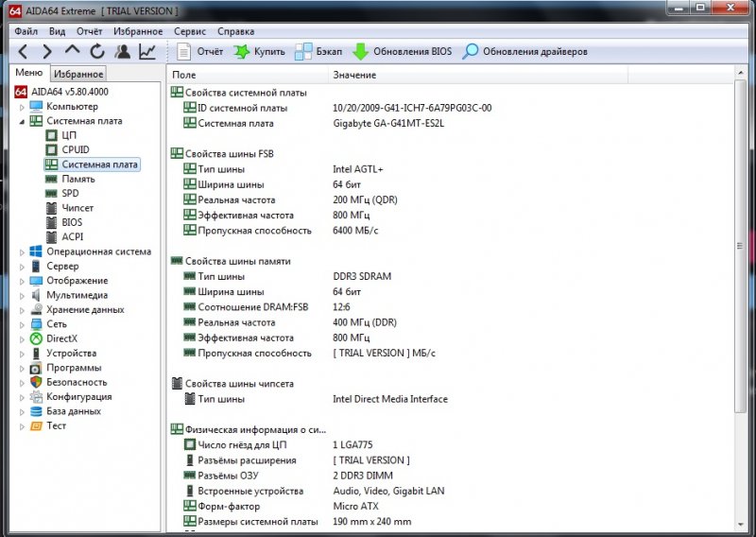Click the refresh toolbar icon
This screenshot has height=537, width=756.
(97, 51)
